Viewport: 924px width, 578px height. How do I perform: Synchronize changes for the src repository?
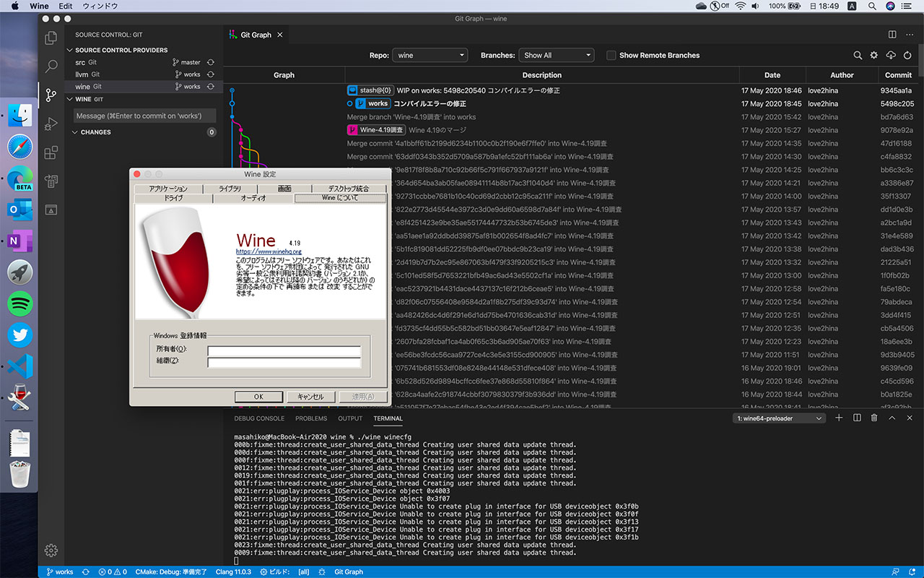coord(211,63)
